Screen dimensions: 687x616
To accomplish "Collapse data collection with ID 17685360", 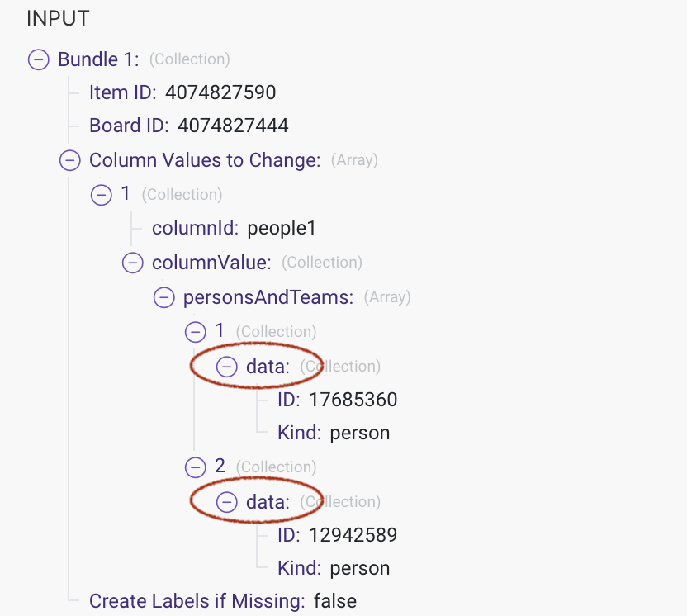I will [x=227, y=367].
